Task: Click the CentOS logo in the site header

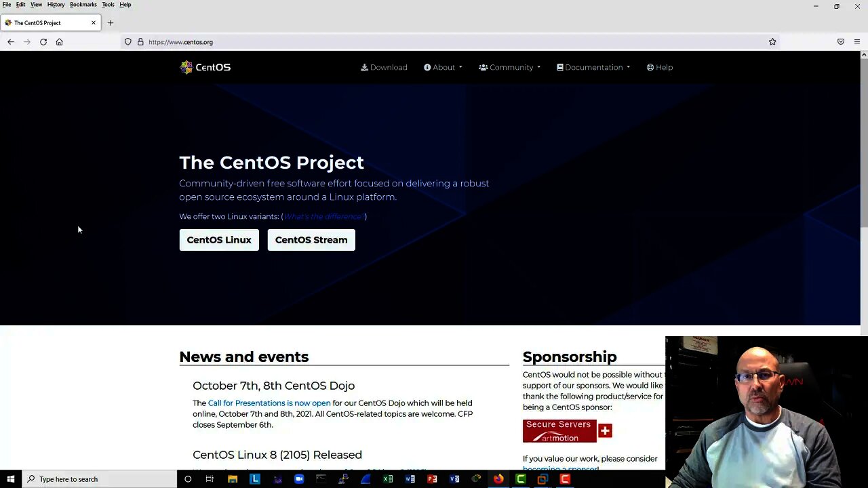Action: 205,67
